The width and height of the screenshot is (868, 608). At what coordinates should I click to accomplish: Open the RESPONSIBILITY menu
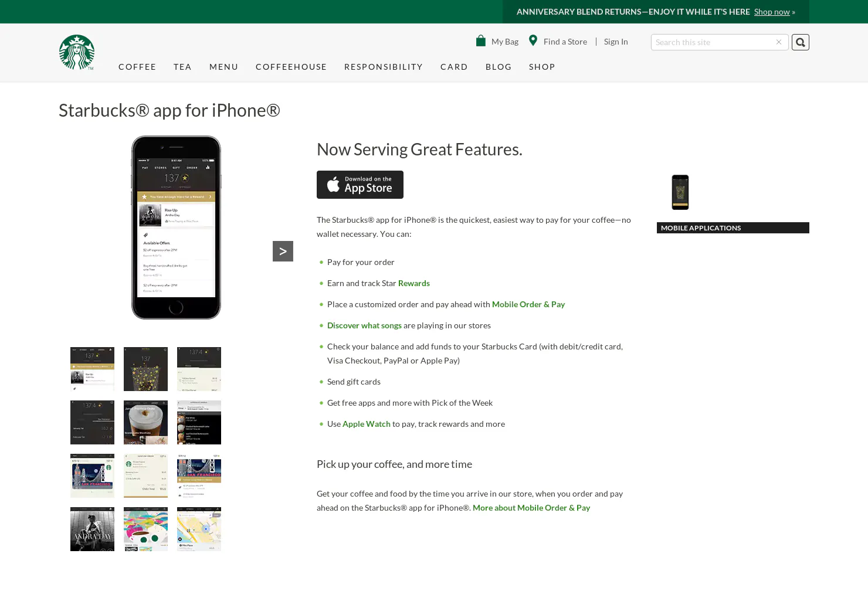(x=384, y=67)
